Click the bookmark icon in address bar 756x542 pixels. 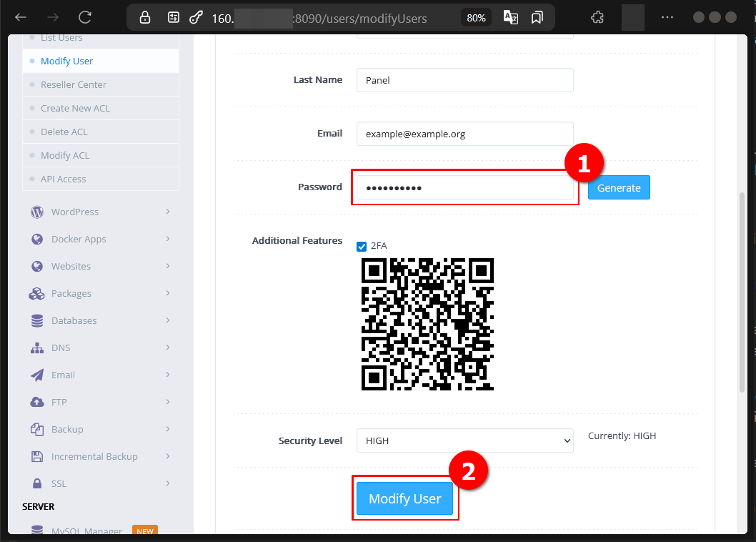(x=537, y=18)
